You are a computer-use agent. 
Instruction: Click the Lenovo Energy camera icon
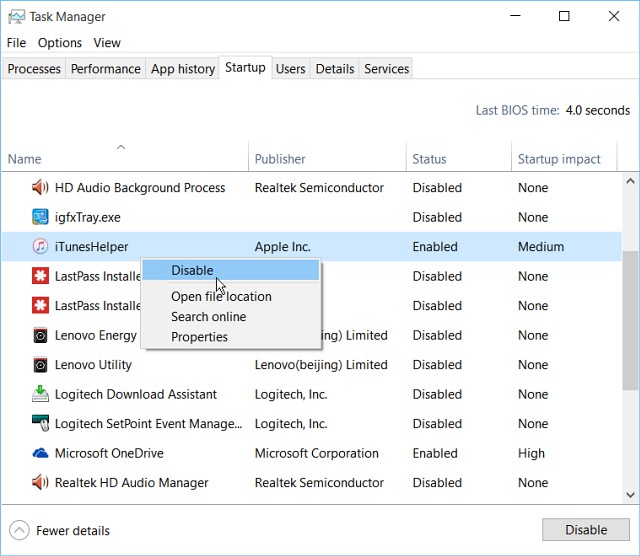tap(40, 336)
